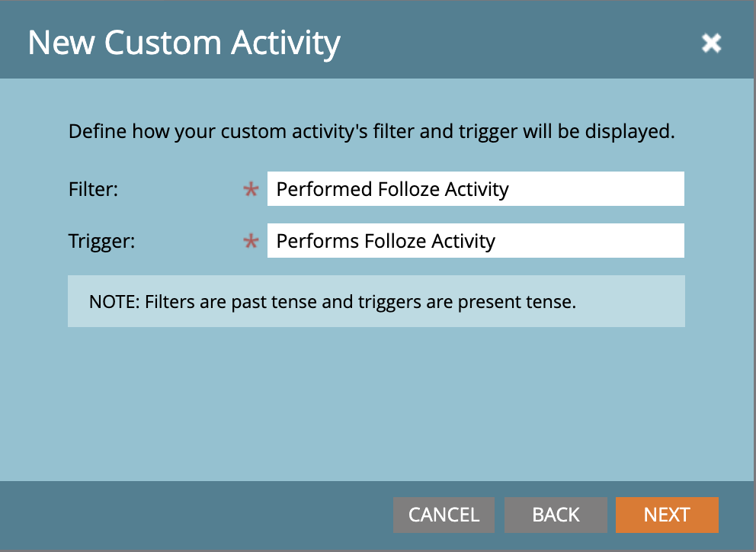Click the "New Custom Activity" title text

184,43
